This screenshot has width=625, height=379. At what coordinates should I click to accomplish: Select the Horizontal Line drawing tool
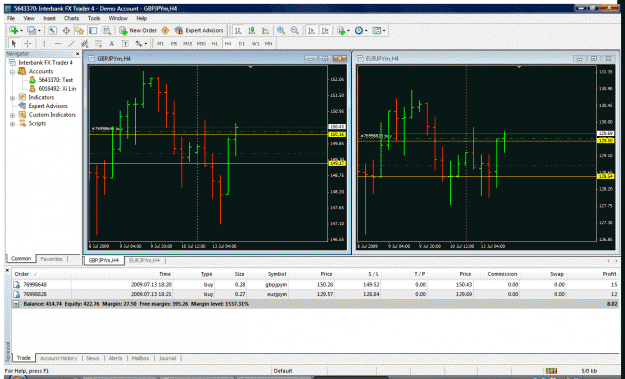tap(58, 43)
